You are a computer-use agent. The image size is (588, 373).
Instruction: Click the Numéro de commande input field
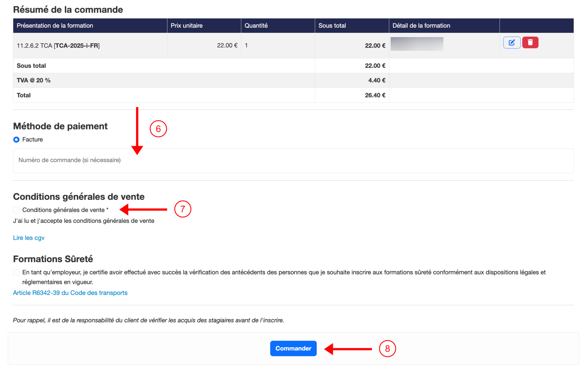pyautogui.click(x=293, y=160)
